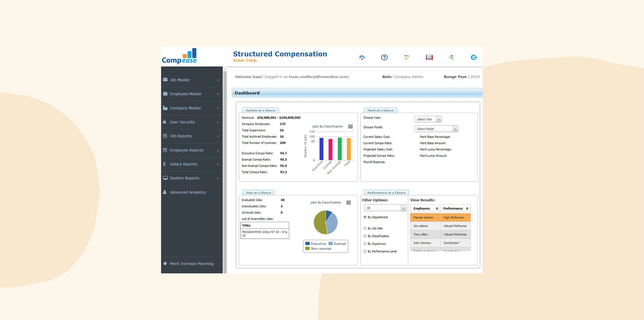Click the person figure icon in header

(x=451, y=57)
